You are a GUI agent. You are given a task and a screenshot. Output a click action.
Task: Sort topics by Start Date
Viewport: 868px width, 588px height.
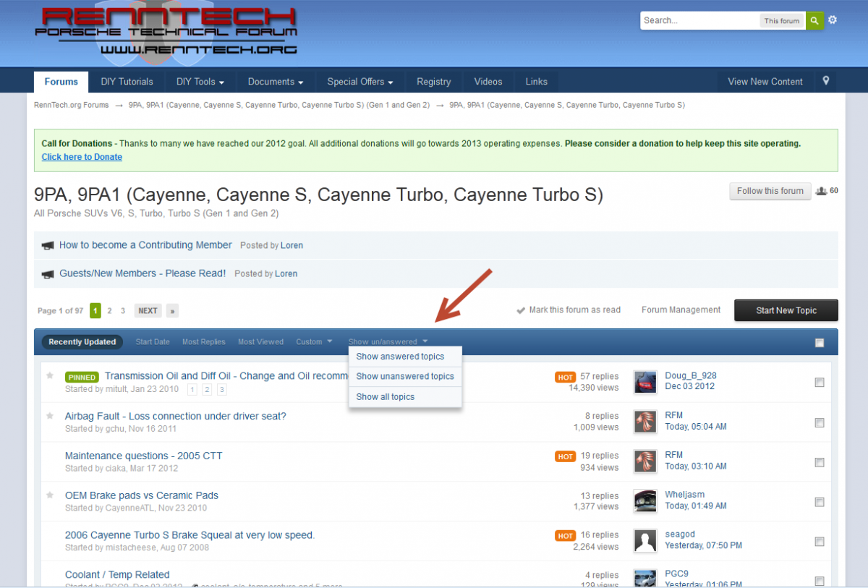pos(153,342)
